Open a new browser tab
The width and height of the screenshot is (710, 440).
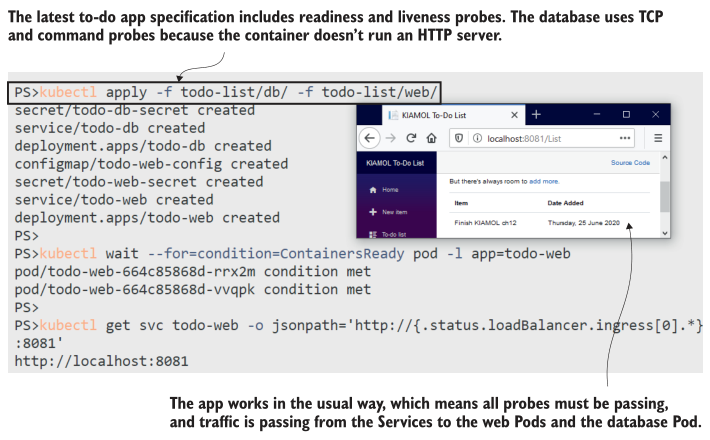536,114
